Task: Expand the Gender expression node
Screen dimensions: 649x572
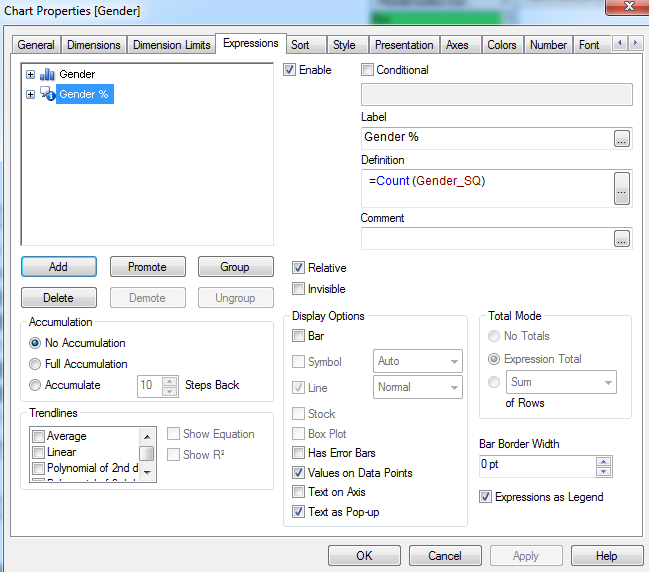Action: click(30, 75)
